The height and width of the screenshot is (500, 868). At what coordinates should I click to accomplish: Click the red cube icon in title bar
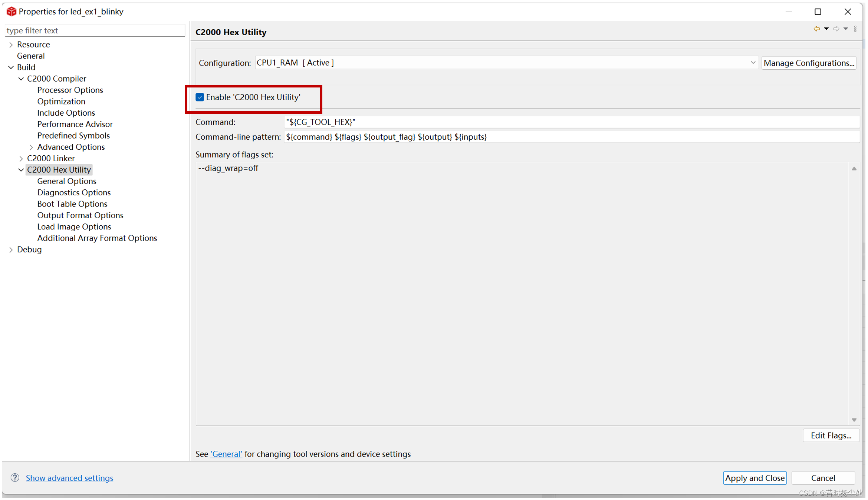pyautogui.click(x=11, y=11)
